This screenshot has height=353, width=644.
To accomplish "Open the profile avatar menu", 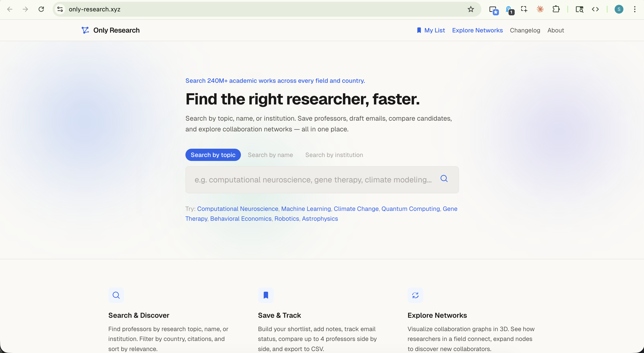I will [x=619, y=9].
